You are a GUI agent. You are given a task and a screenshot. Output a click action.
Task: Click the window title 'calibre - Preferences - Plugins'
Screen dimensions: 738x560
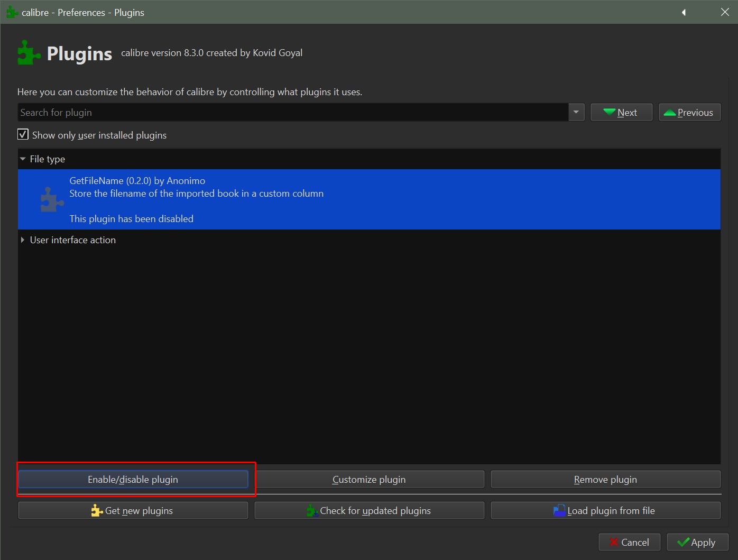(83, 12)
